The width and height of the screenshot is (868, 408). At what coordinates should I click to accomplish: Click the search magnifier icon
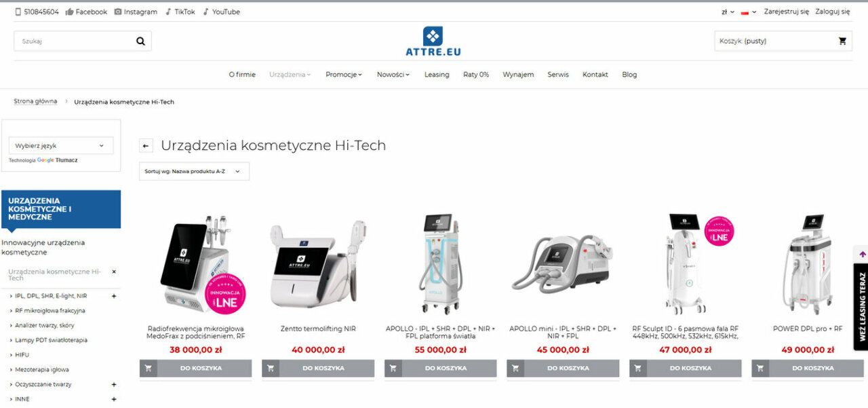pyautogui.click(x=140, y=41)
